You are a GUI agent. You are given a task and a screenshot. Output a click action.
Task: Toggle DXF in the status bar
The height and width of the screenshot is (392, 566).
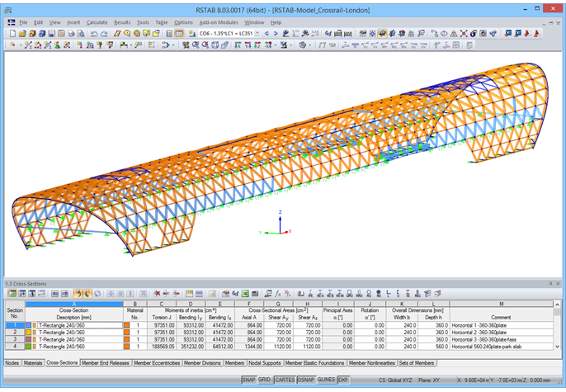click(343, 380)
